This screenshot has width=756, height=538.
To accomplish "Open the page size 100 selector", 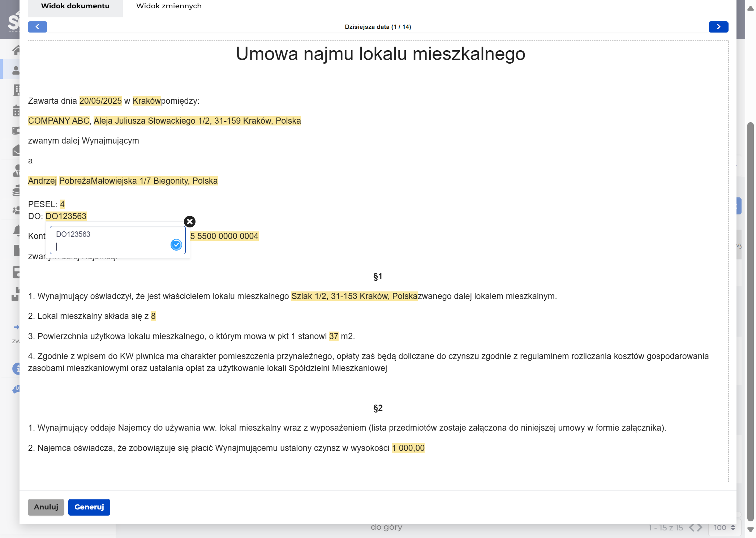I will [x=725, y=528].
